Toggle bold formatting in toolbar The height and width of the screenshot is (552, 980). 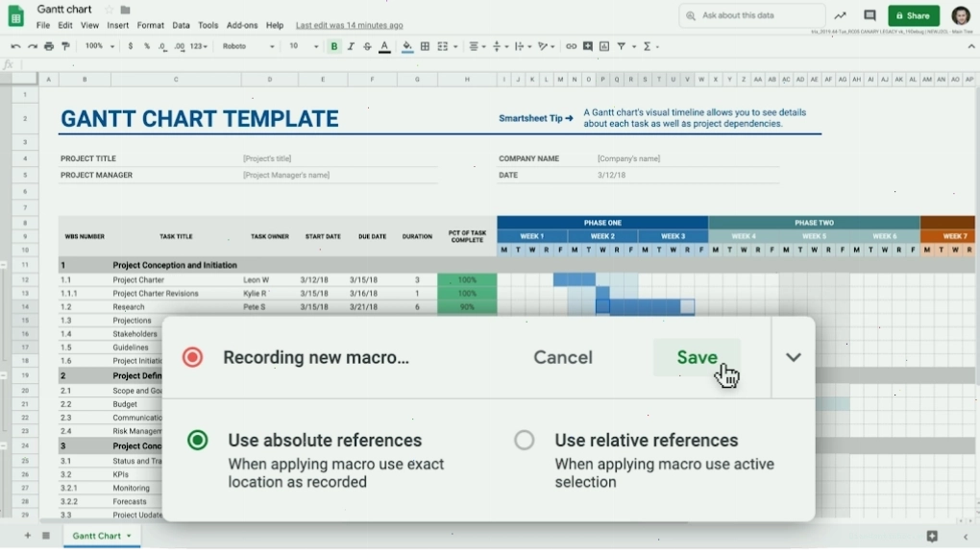point(333,46)
